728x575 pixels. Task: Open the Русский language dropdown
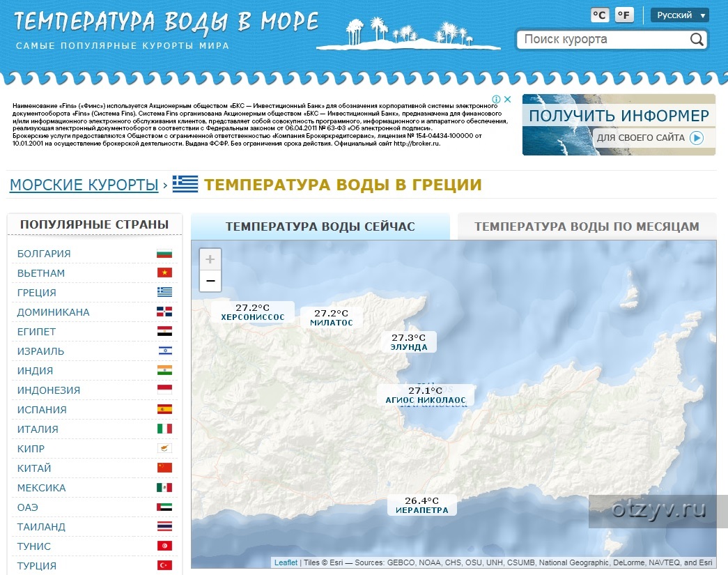(679, 15)
